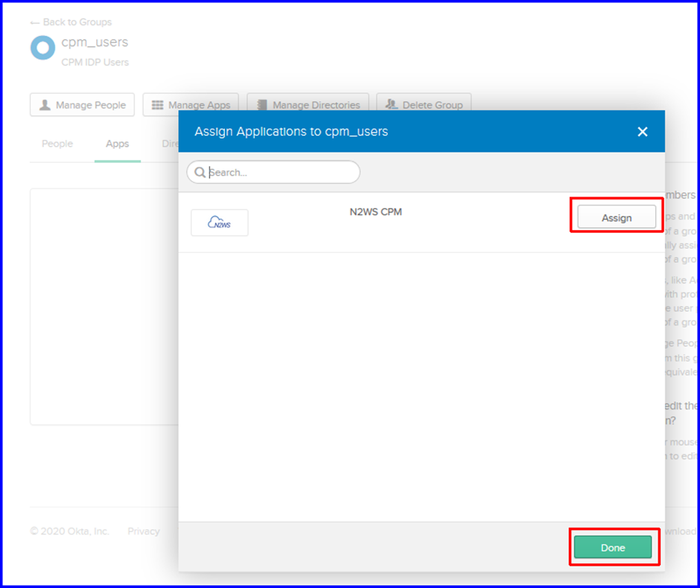
Task: Open Manage Directories
Action: [308, 105]
